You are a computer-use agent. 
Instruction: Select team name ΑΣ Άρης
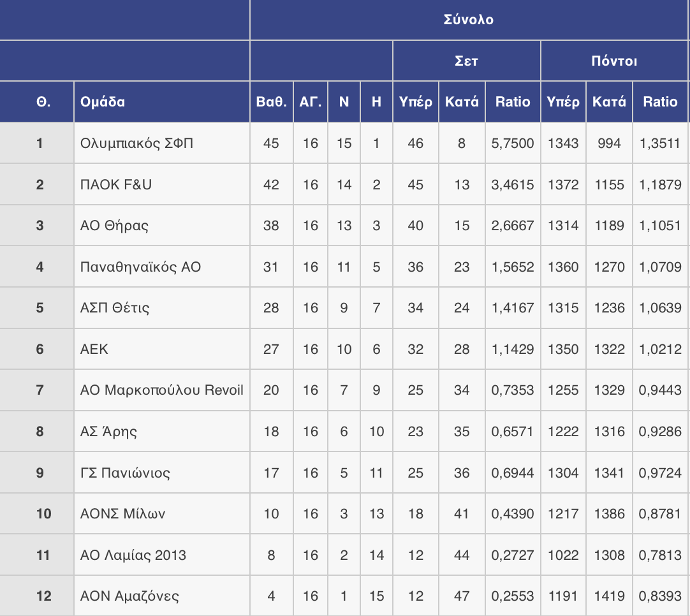pyautogui.click(x=108, y=431)
